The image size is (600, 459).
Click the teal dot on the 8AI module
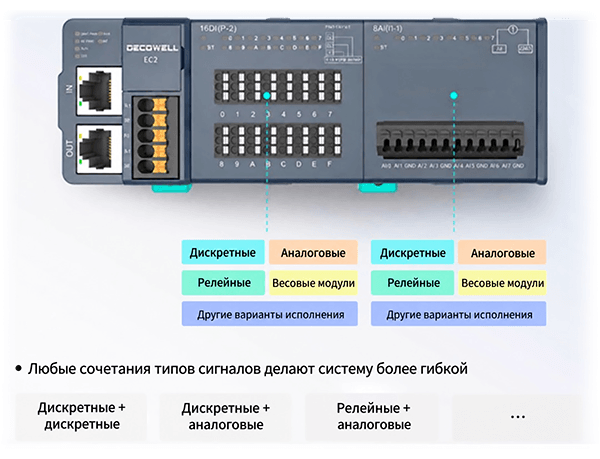[x=454, y=95]
